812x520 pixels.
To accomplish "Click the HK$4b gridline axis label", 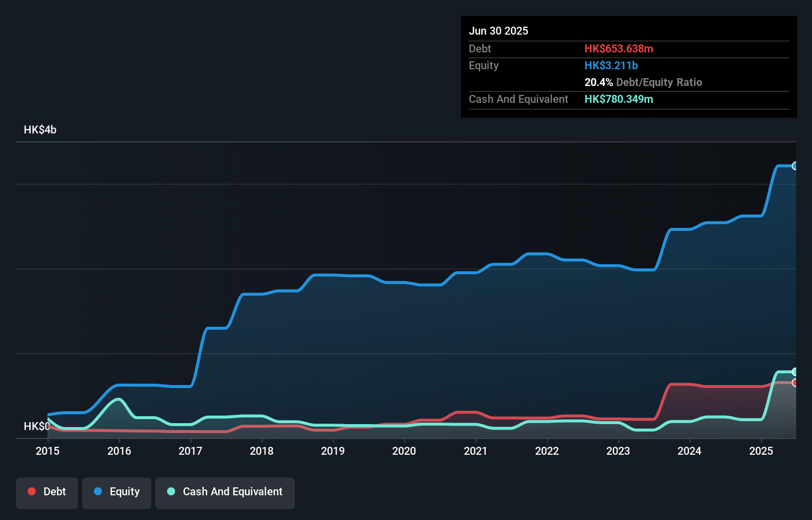I will click(40, 130).
